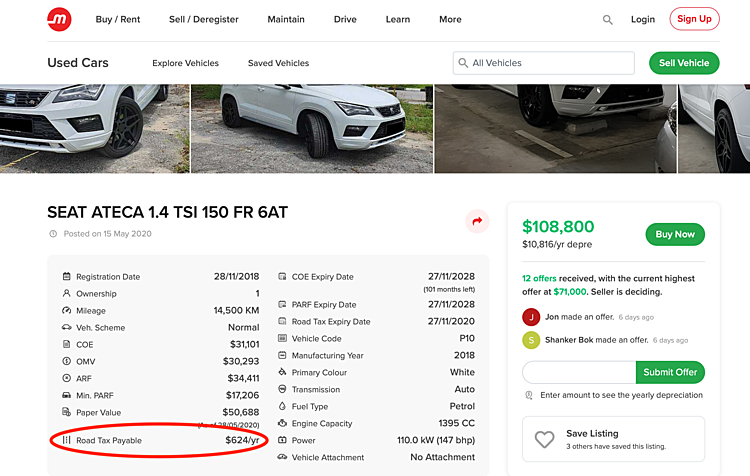750x476 pixels.
Task: Open the Drive menu
Action: click(x=345, y=20)
